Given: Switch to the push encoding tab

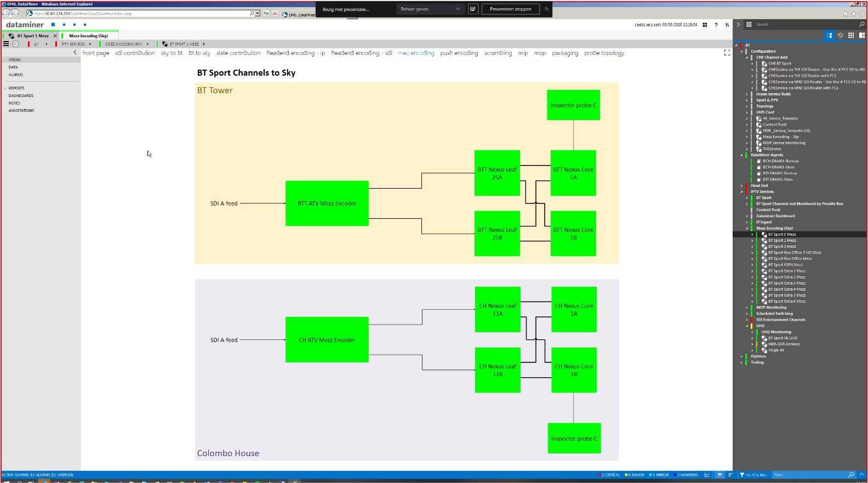Looking at the screenshot, I should [x=459, y=53].
